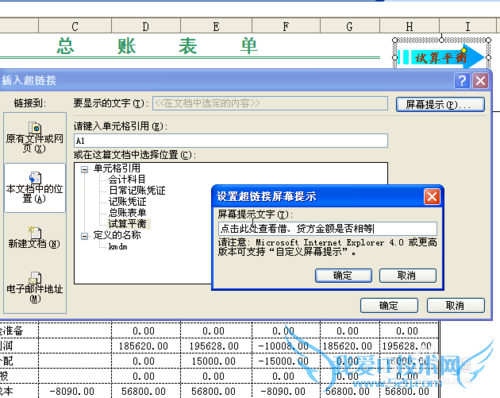Click the cell containing -8090.00 in column C
This screenshot has width=500, height=398.
[75, 391]
